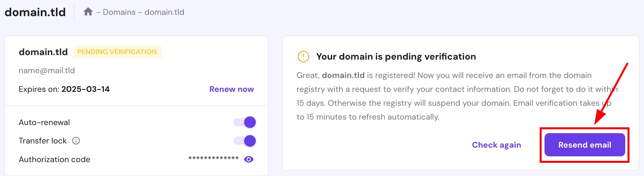Click the domain.tld breadcrumb item
This screenshot has height=176, width=644.
(x=164, y=12)
